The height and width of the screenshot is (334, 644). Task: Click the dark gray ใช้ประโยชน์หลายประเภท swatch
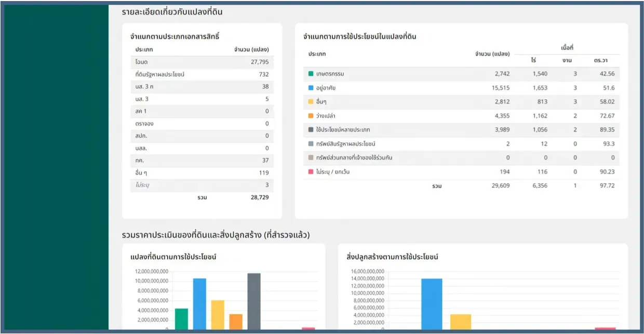point(311,129)
